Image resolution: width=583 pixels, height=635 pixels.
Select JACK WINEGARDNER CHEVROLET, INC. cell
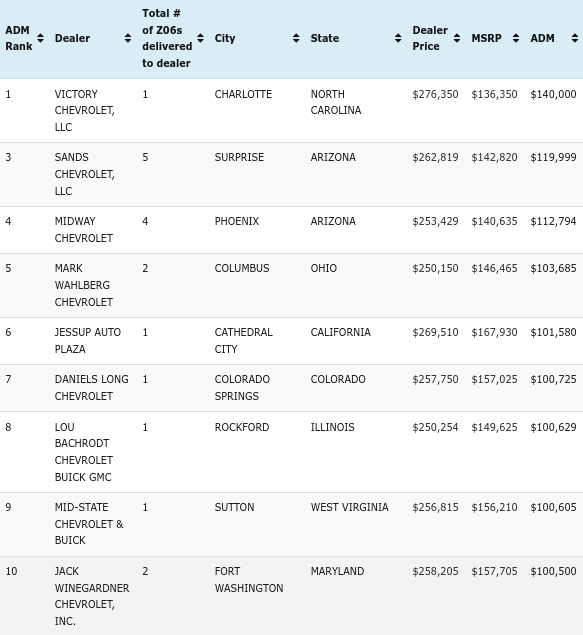[x=92, y=596]
